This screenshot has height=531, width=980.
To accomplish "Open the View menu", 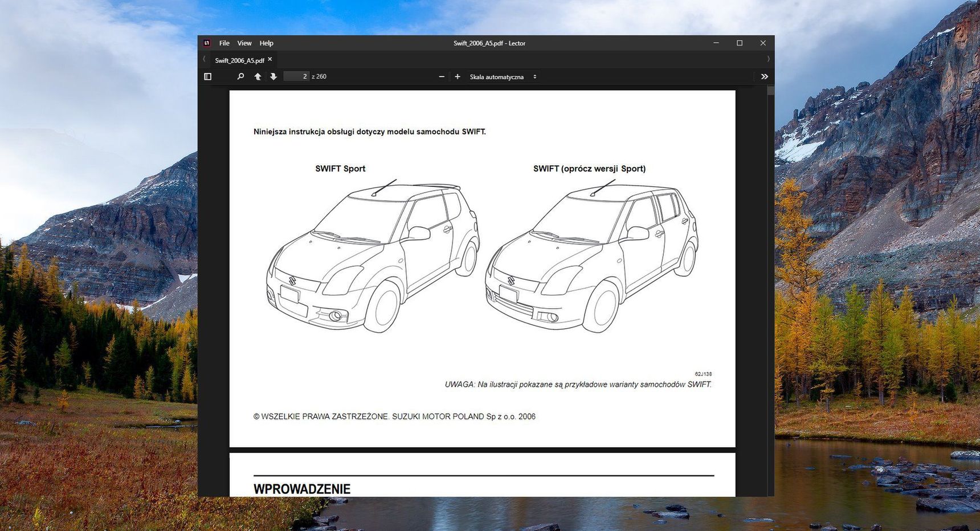I will point(244,43).
